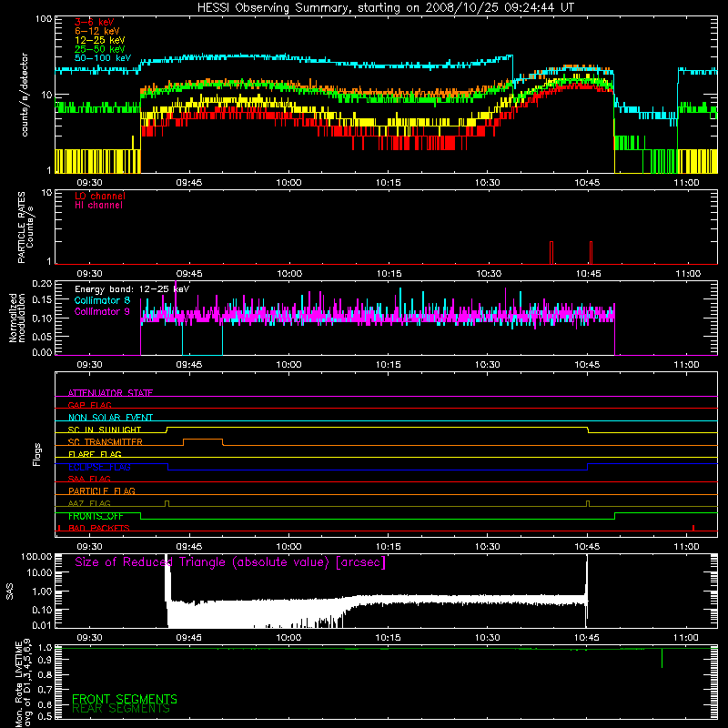Click the '100' y-axis value of counts panel
The width and height of the screenshot is (728, 728).
pyautogui.click(x=43, y=19)
